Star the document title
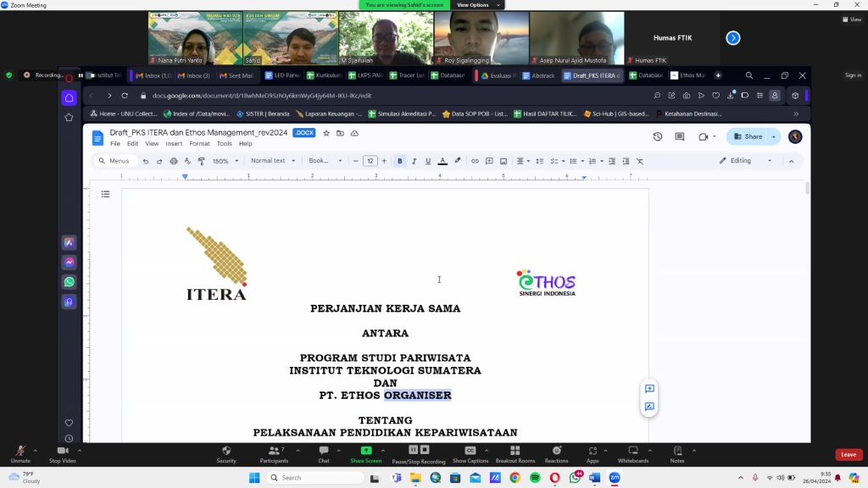This screenshot has height=488, width=868. [x=326, y=133]
